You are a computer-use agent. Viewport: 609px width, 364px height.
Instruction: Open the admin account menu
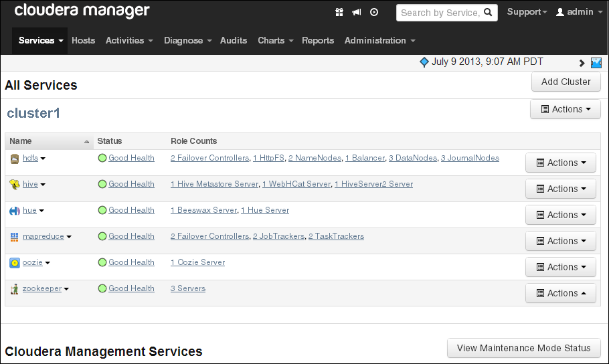[580, 12]
